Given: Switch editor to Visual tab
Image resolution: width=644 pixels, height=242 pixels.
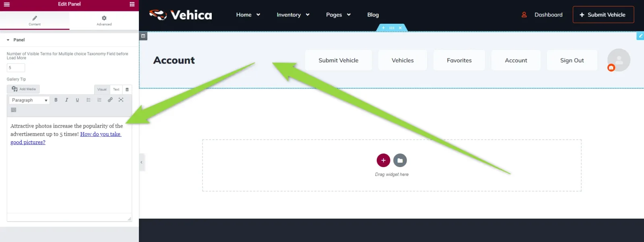Looking at the screenshot, I should (102, 89).
